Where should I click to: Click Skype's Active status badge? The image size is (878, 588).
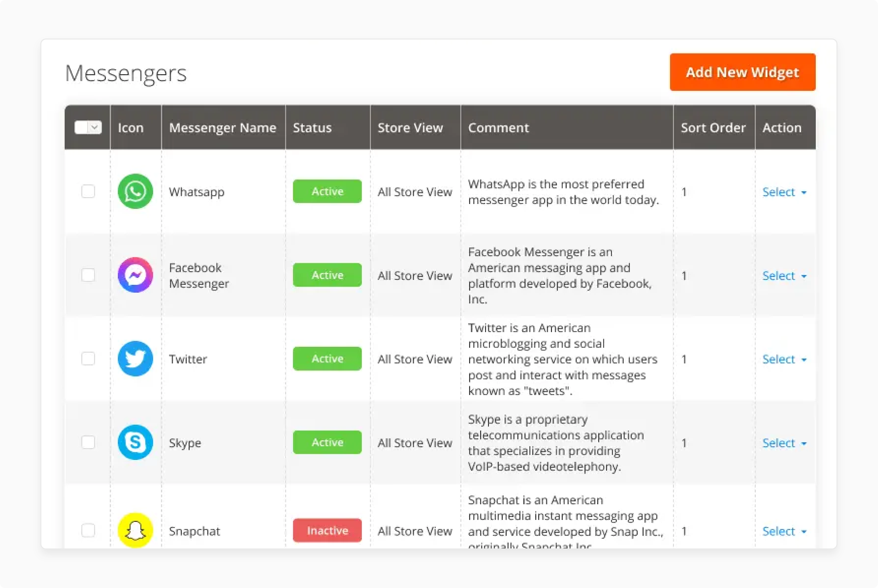click(x=327, y=442)
